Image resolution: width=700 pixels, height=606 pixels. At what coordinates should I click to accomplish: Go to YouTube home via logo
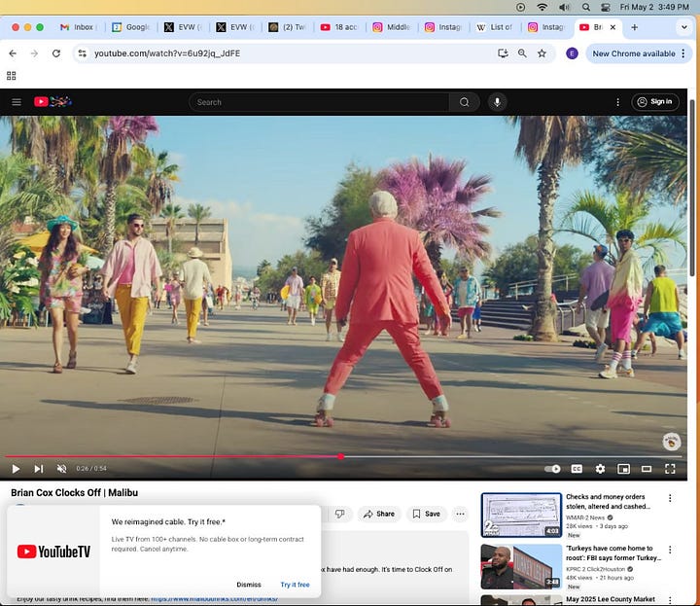click(52, 102)
